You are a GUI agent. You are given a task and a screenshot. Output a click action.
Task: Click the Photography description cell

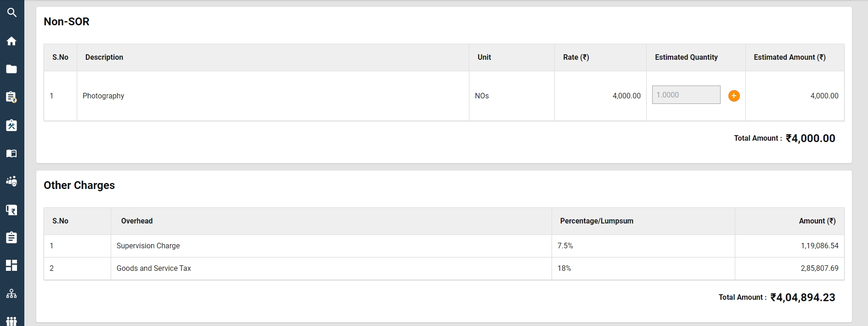[x=103, y=96]
